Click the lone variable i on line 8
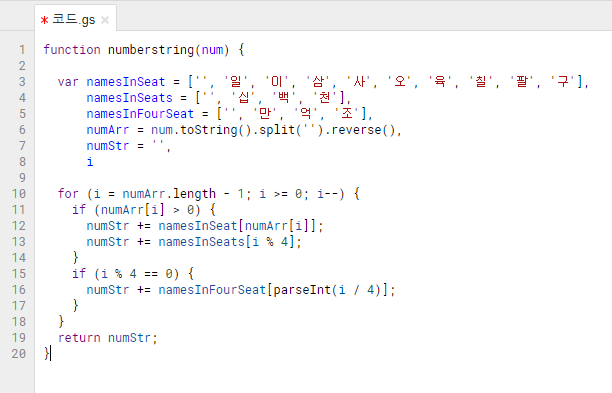Viewport: 612px width, 393px height. tap(90, 162)
